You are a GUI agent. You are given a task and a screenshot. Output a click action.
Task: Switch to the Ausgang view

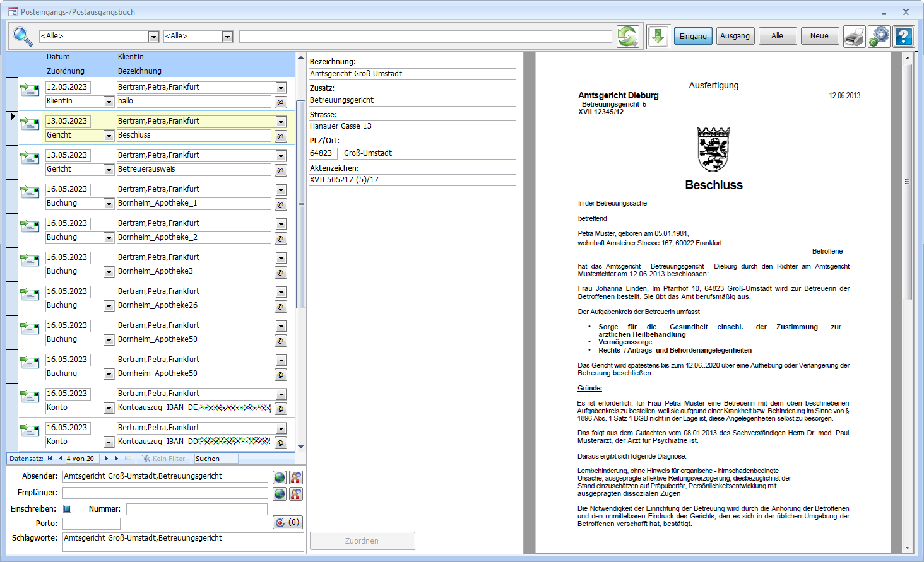click(x=735, y=36)
